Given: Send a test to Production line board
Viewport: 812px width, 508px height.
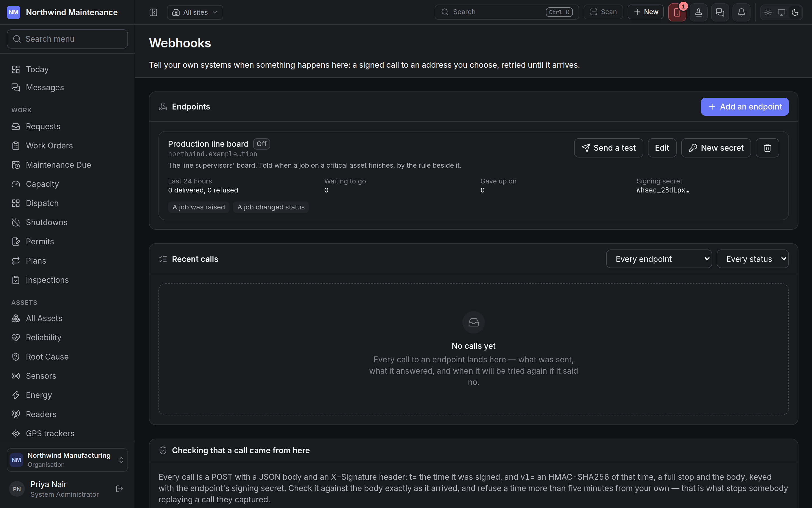Looking at the screenshot, I should 608,148.
